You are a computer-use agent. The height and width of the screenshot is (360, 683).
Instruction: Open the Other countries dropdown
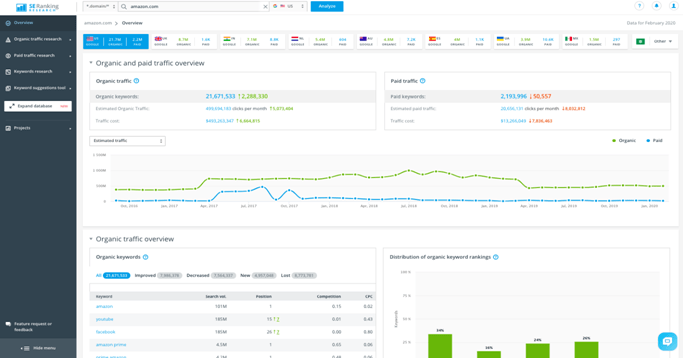tap(663, 41)
